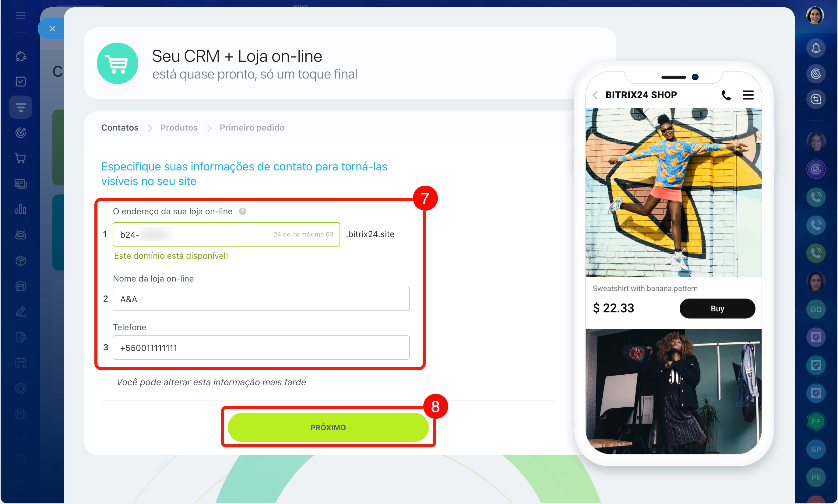Screen dimensions: 838x504
Task: Open the shop preview hamburger menu
Action: [x=748, y=95]
